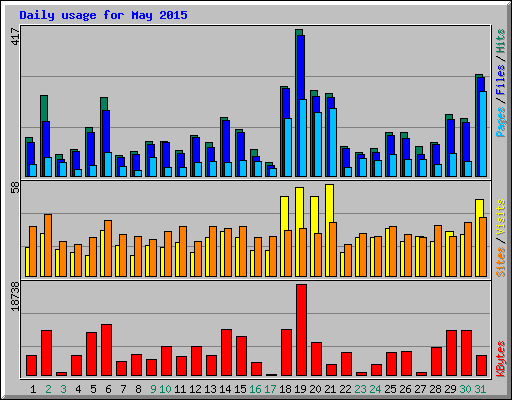
Task: Select day 31 on the x-axis
Action: tap(480, 389)
